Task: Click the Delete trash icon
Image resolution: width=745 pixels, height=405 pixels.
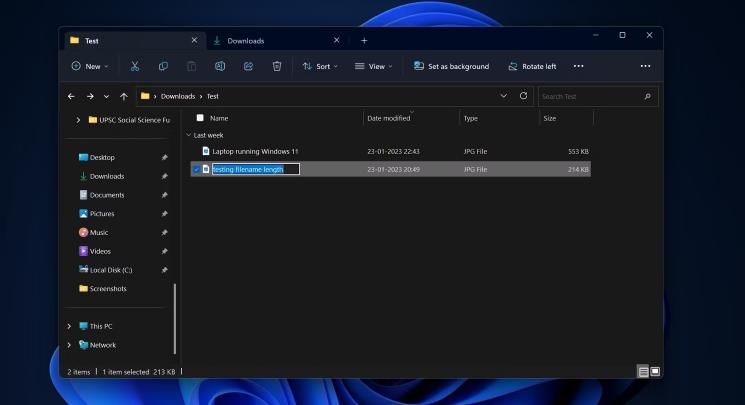Action: point(277,67)
